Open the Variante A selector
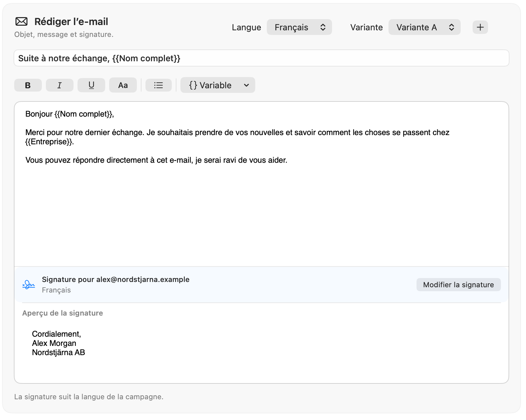The image size is (526, 420). 424,27
